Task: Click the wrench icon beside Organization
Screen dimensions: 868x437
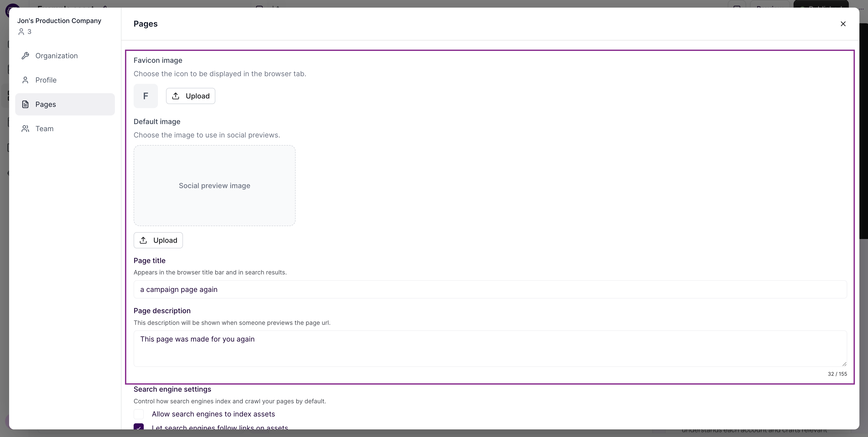Action: coord(25,56)
